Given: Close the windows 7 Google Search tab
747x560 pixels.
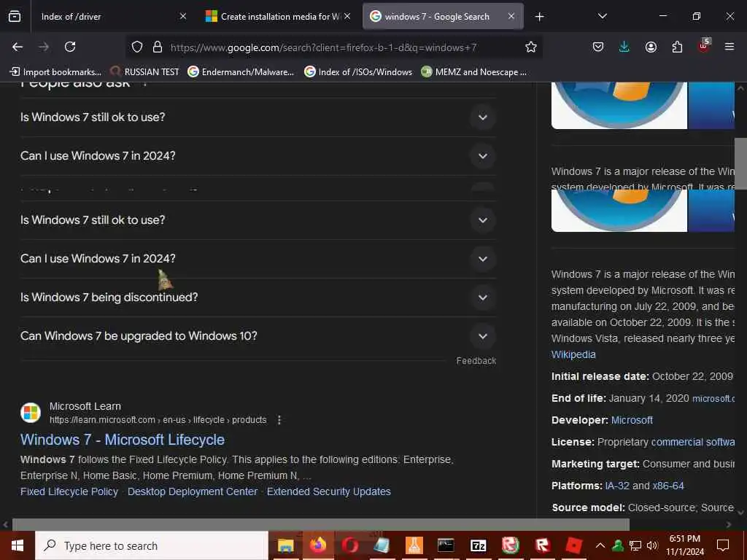Looking at the screenshot, I should [511, 16].
